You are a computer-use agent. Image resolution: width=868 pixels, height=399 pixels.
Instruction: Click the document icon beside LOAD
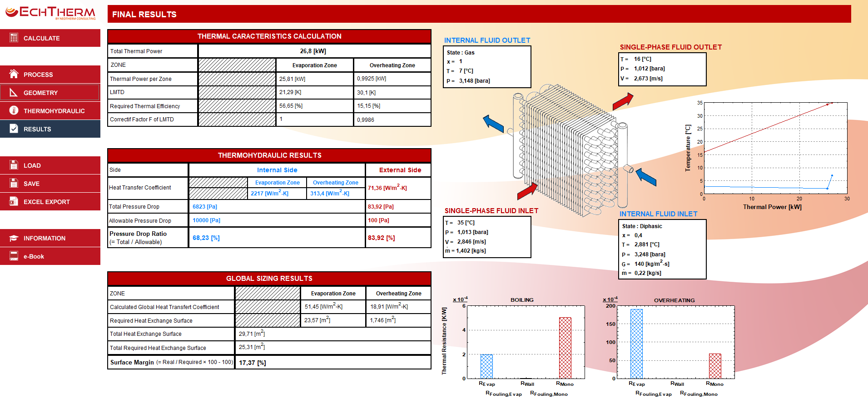(14, 165)
